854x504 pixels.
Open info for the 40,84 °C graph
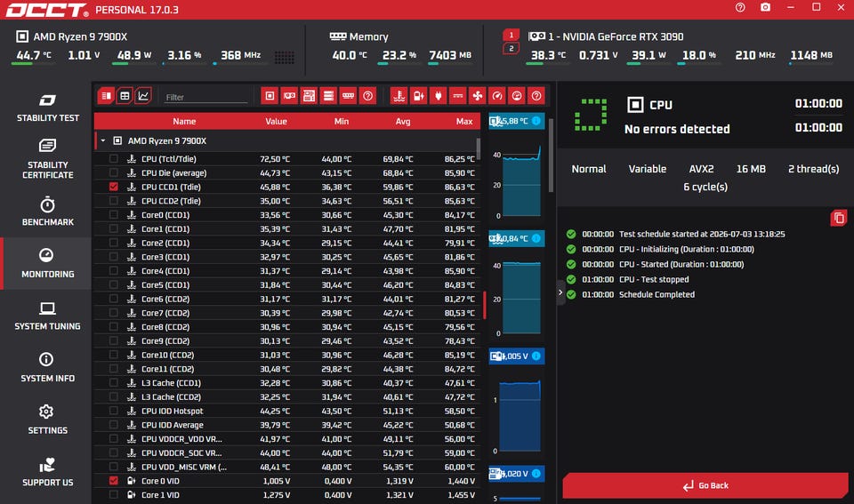click(x=536, y=238)
